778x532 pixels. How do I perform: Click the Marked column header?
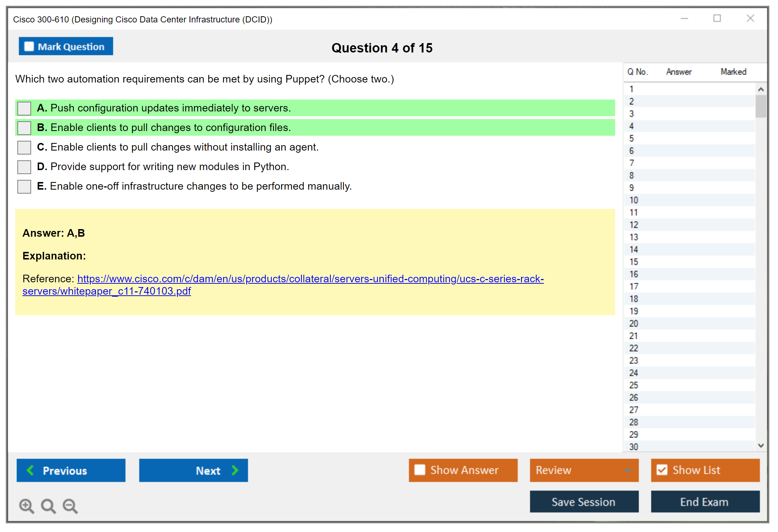tap(733, 72)
